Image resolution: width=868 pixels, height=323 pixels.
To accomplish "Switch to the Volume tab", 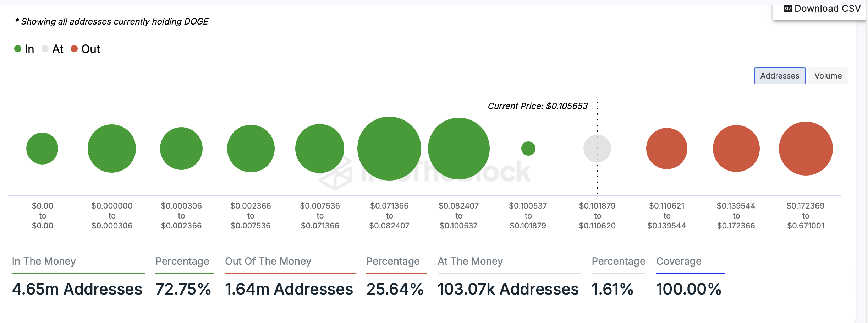I will (828, 76).
